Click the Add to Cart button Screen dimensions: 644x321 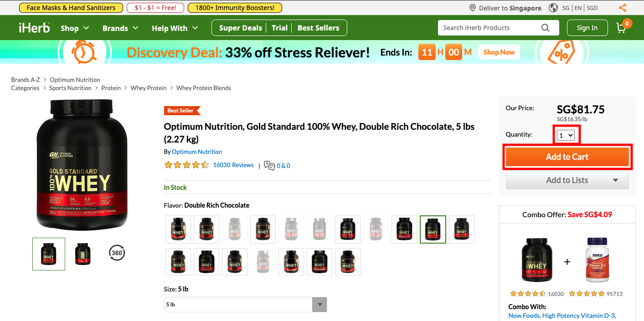coord(567,157)
